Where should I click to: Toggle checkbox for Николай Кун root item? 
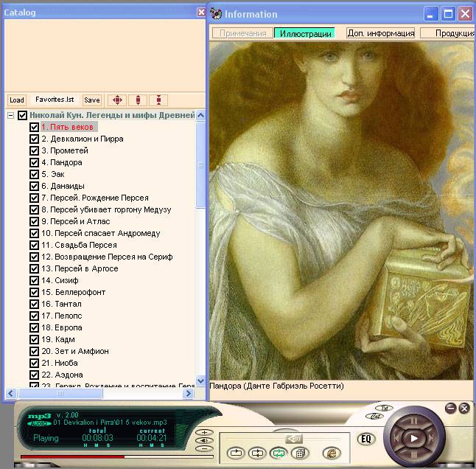[22, 116]
